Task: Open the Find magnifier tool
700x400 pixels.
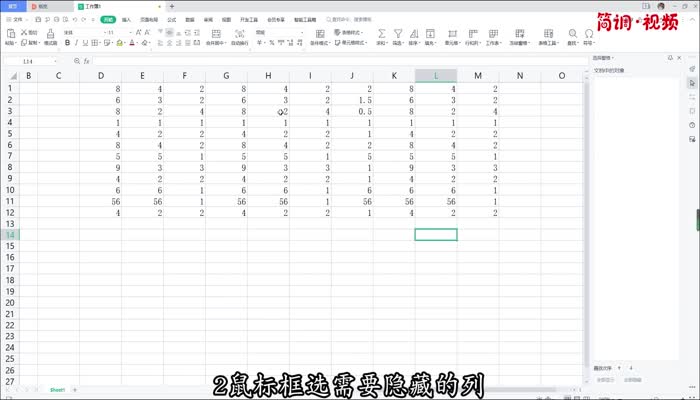Action: (x=572, y=33)
